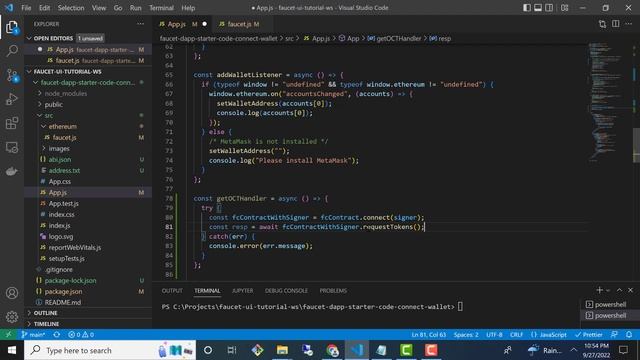The image size is (640, 360).
Task: Click Spaces: 2 indentation in status bar
Action: [x=466, y=334]
